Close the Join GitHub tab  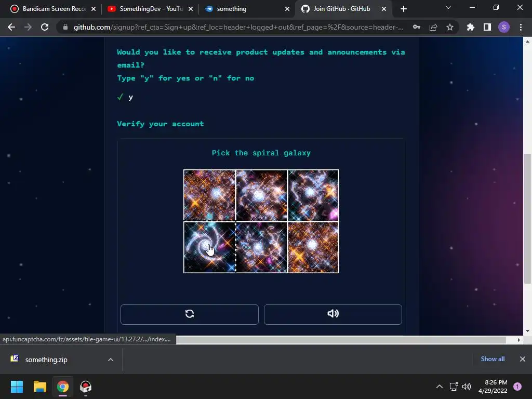coord(384,9)
